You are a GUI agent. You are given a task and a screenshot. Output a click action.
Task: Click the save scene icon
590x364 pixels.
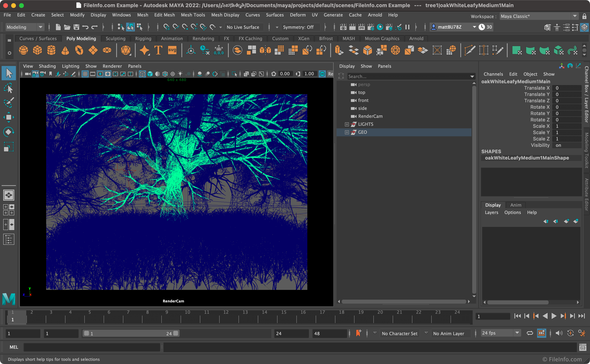click(x=76, y=27)
